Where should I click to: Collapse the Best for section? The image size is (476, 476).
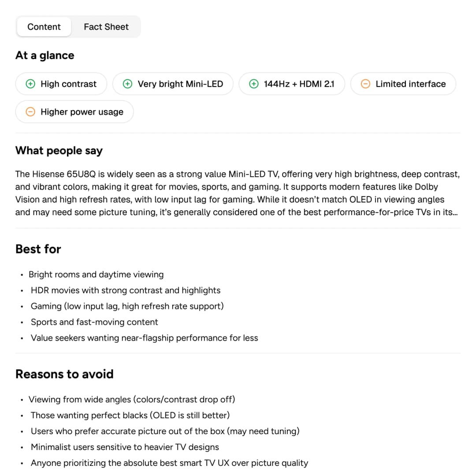coord(38,249)
